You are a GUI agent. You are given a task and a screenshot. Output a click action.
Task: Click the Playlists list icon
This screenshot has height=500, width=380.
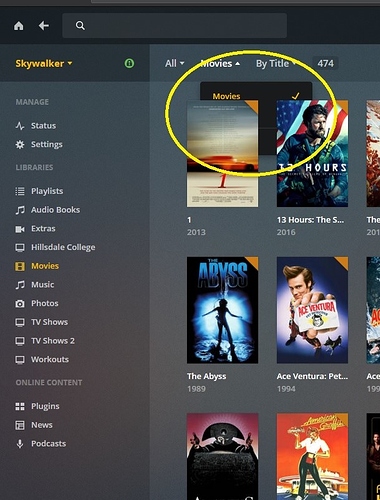coord(20,191)
